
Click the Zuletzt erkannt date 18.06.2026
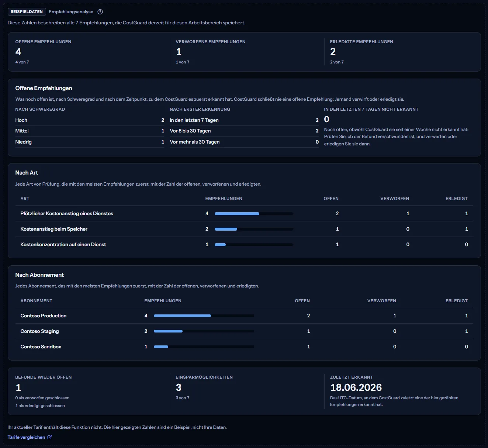click(356, 387)
